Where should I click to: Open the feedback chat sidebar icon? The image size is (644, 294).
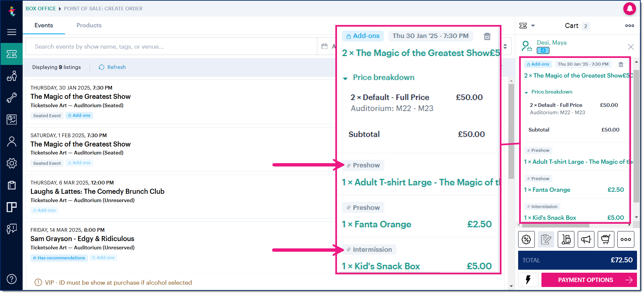coord(12,229)
